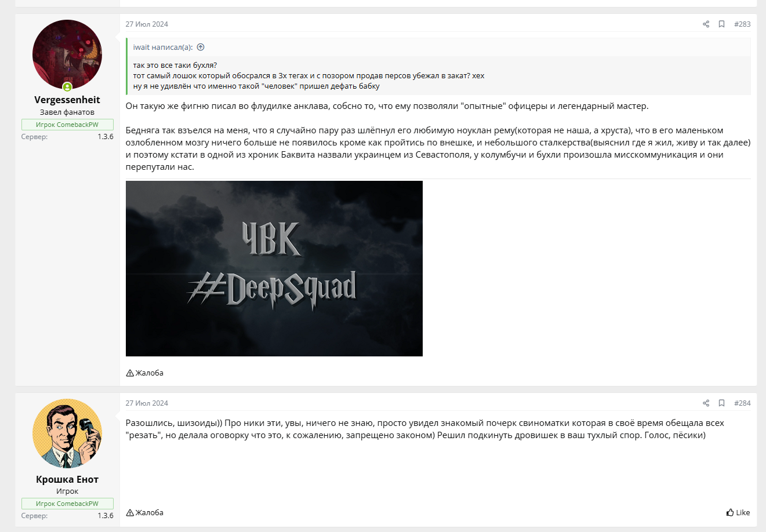Open Vergessenheit username link
766x532 pixels.
tap(67, 100)
